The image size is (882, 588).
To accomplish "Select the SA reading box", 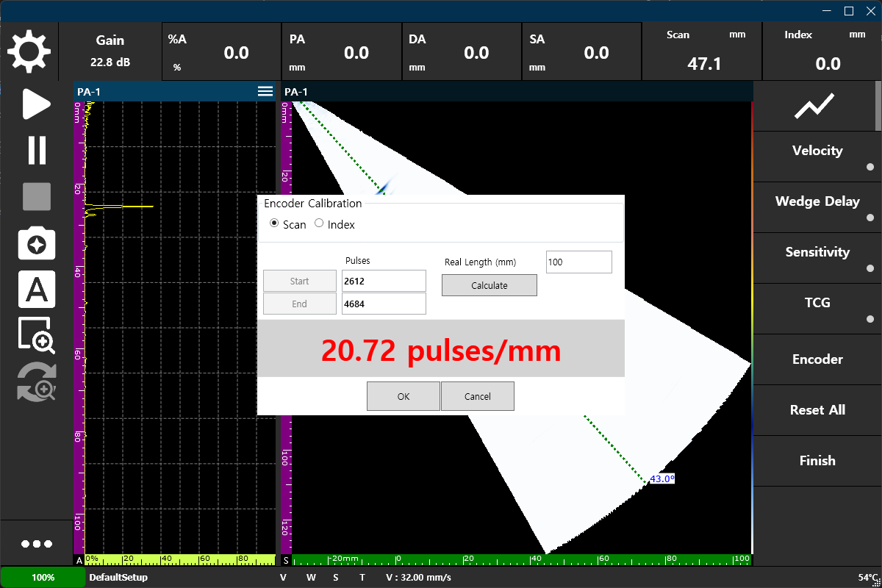I will (582, 51).
